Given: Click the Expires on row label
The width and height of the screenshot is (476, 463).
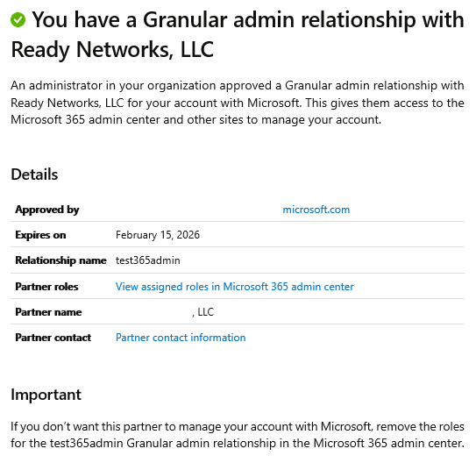Looking at the screenshot, I should click(x=40, y=235).
